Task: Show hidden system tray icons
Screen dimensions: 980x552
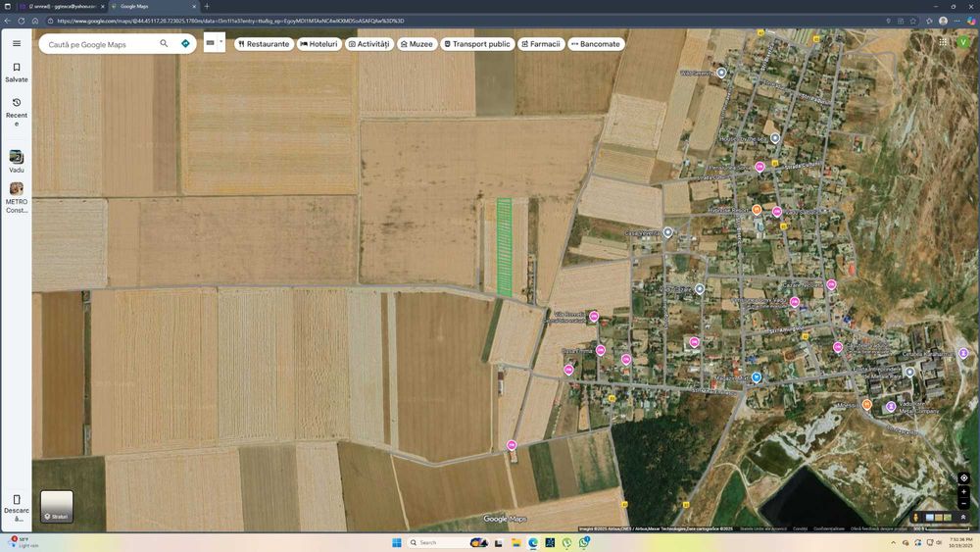Action: pos(893,542)
